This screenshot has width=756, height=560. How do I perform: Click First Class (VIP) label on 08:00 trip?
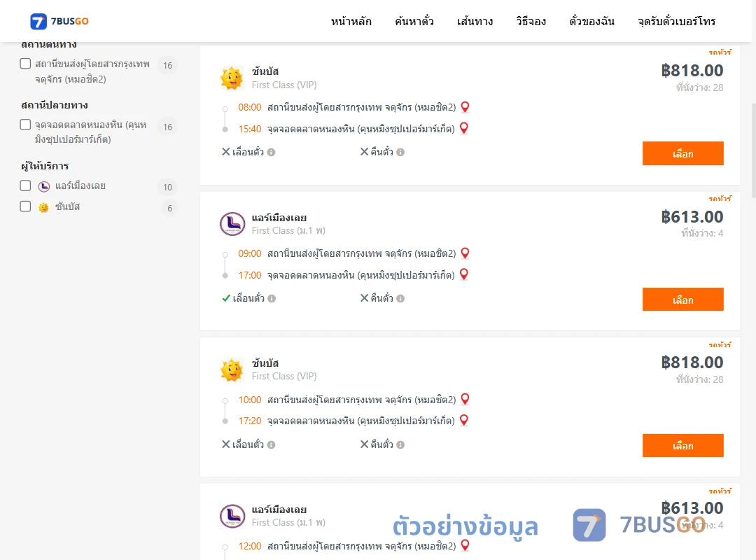pos(284,85)
